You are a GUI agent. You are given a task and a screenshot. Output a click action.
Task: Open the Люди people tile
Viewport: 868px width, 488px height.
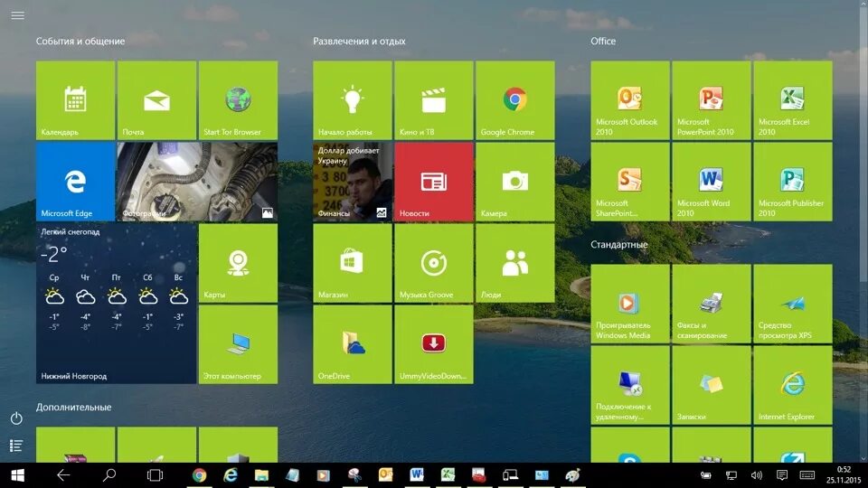(x=515, y=263)
